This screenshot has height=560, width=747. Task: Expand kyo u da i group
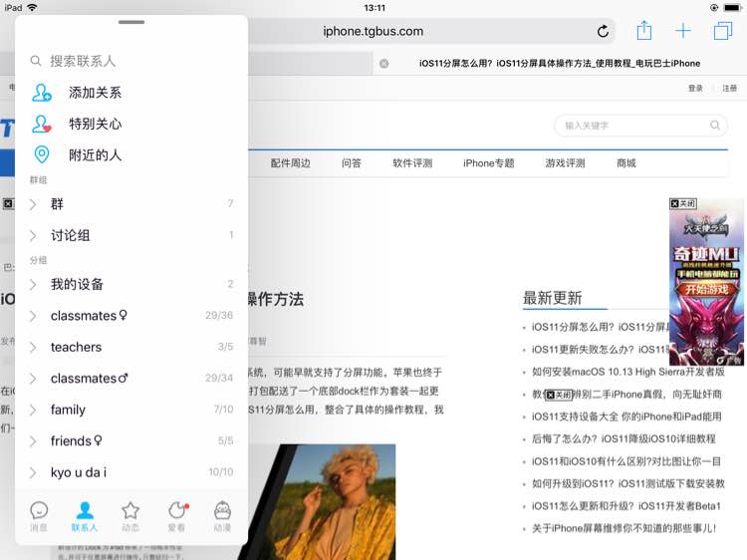click(x=131, y=472)
